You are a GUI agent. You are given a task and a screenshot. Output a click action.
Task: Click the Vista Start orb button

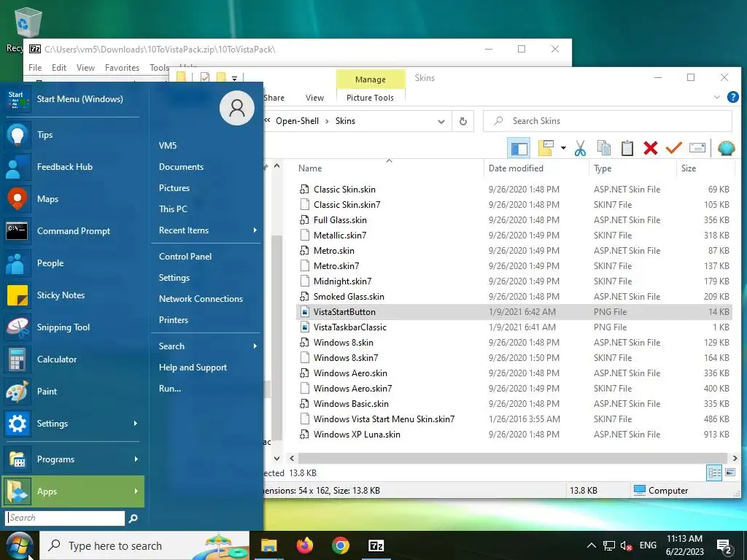click(19, 545)
